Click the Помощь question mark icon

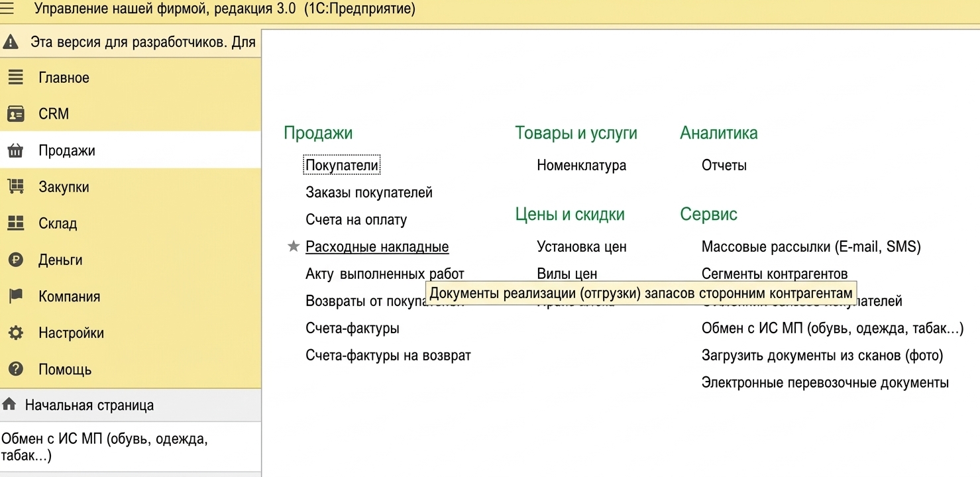tap(15, 369)
